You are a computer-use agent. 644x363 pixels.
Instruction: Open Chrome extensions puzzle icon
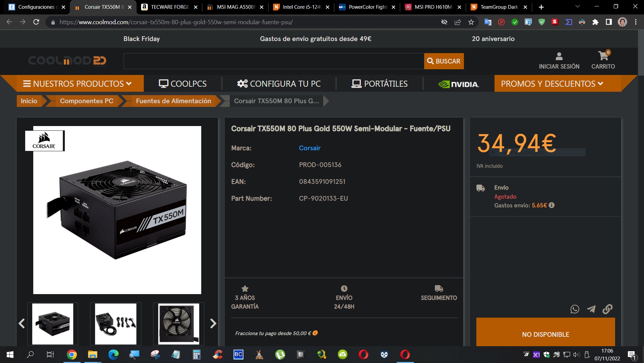click(x=595, y=22)
